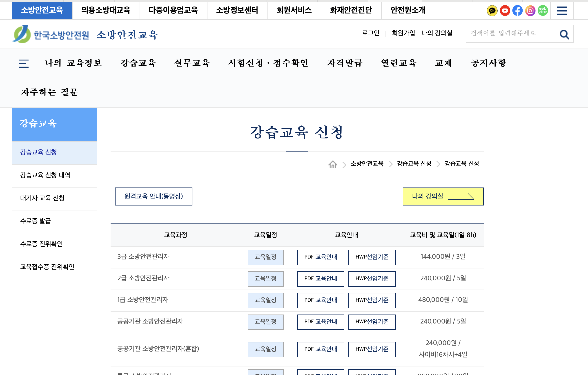Open the 강습교육 main menu
The height and width of the screenshot is (375, 588).
(x=138, y=63)
